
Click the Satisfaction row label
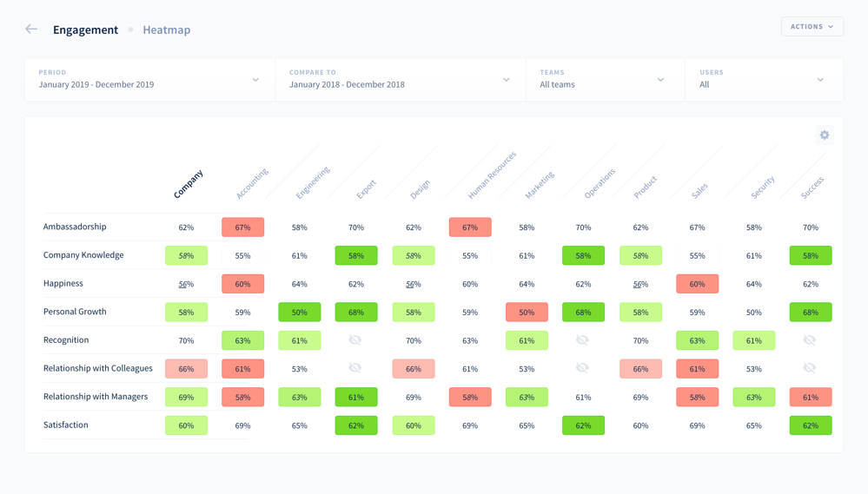66,425
